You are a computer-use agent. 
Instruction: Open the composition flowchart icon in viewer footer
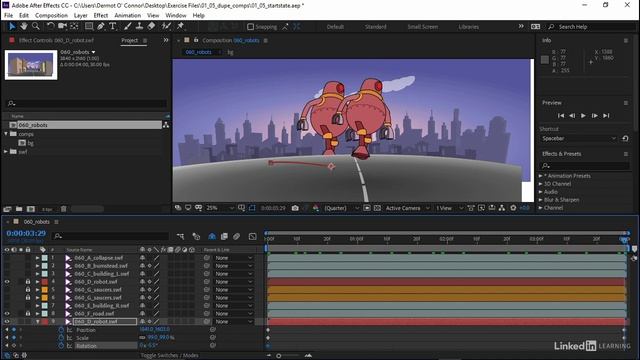tap(502, 208)
